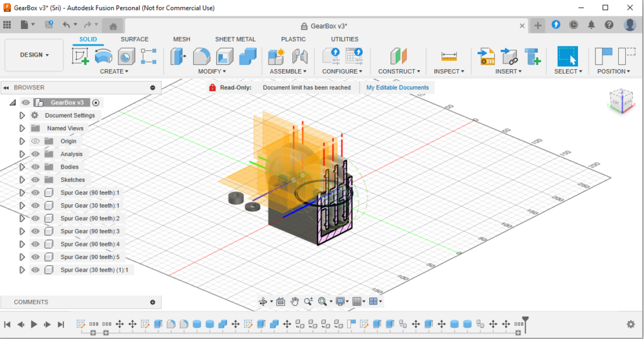Click the Orbit icon in navigation bar
This screenshot has height=339, width=644.
tap(263, 302)
